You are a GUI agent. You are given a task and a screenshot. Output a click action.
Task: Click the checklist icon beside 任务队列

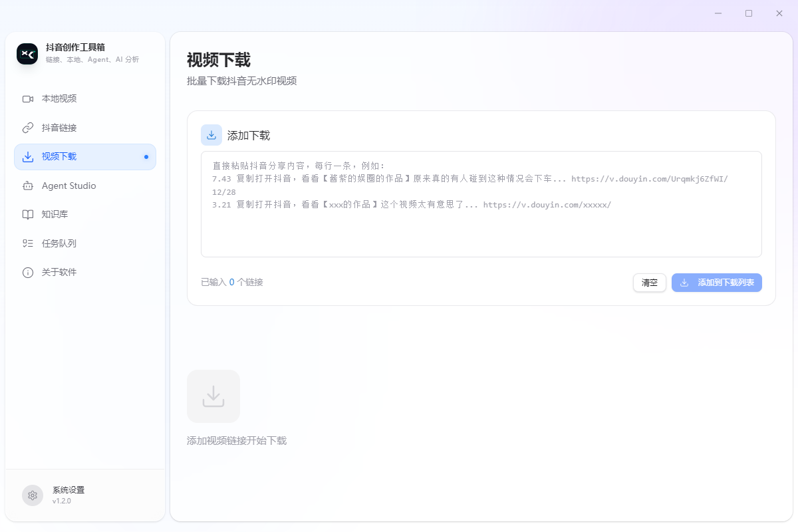[x=28, y=243]
